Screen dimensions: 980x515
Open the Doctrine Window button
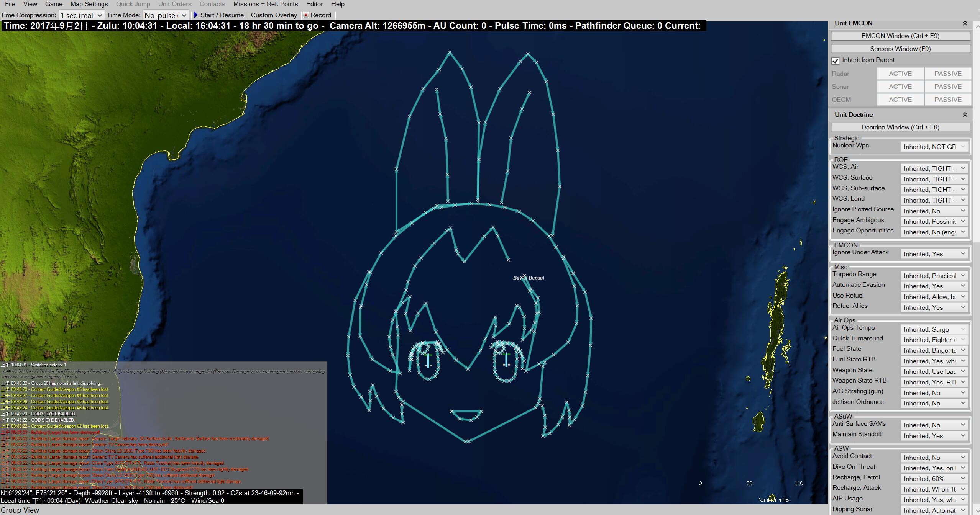900,127
